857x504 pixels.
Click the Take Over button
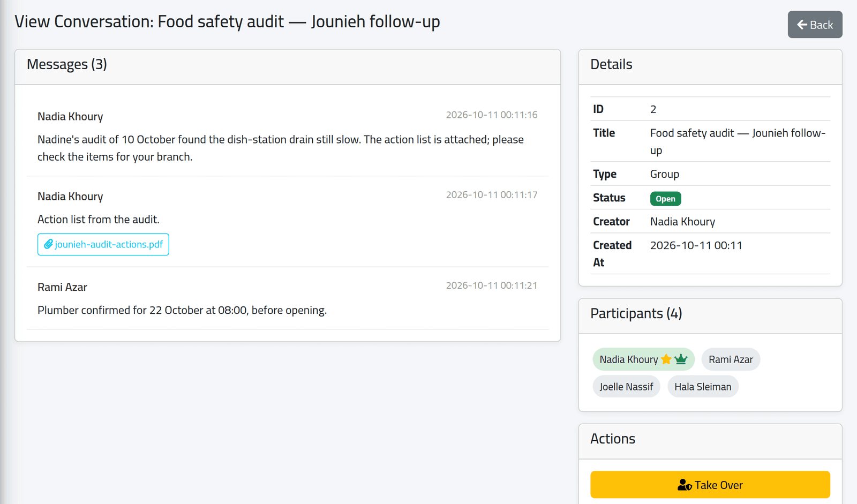pos(710,485)
